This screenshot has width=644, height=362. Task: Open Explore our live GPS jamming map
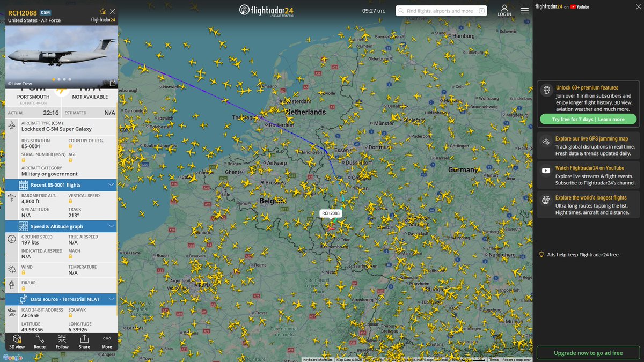(588, 146)
